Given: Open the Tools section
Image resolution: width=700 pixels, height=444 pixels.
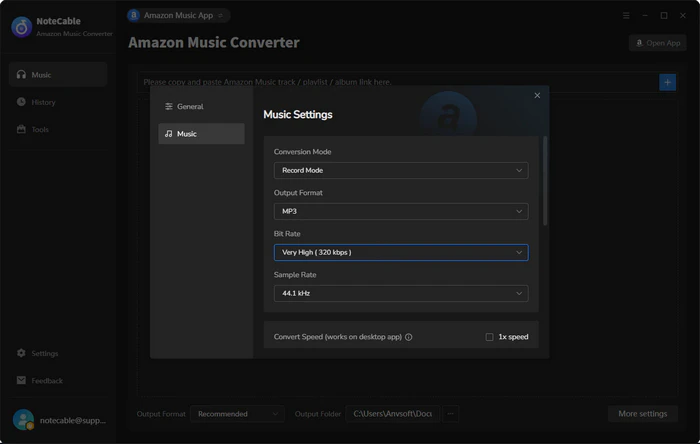Looking at the screenshot, I should coord(58,129).
